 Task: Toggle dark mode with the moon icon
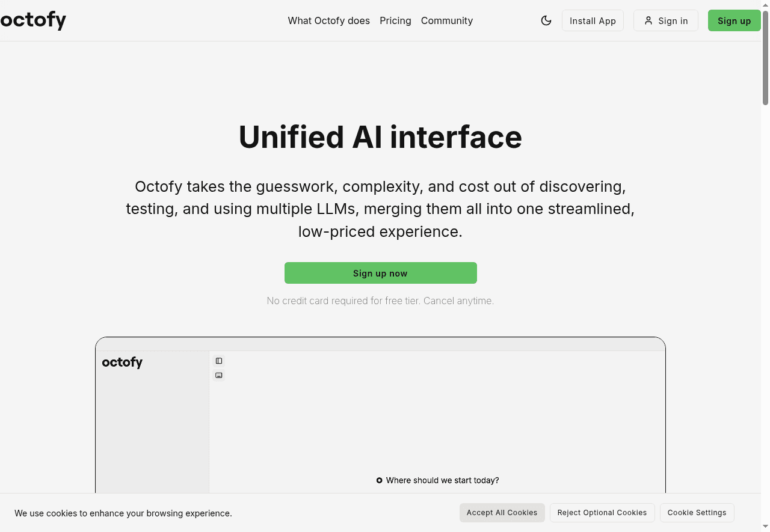click(x=546, y=20)
